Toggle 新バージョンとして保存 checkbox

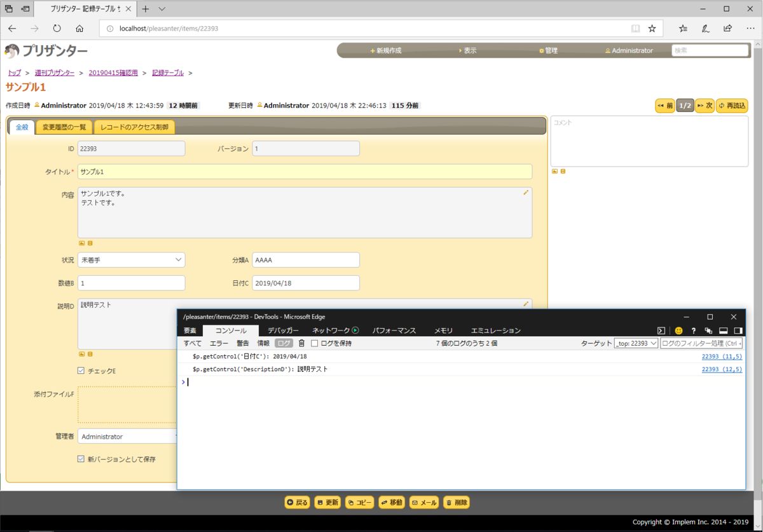click(x=81, y=458)
